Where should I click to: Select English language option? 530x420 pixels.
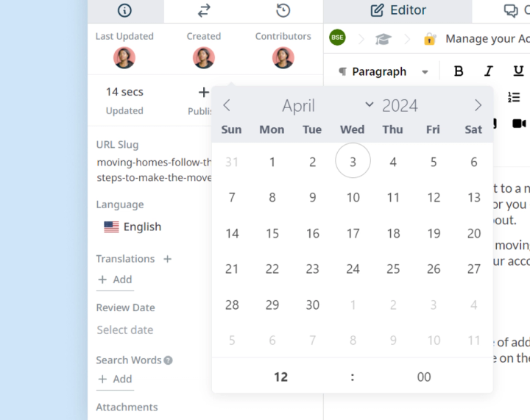click(x=132, y=227)
